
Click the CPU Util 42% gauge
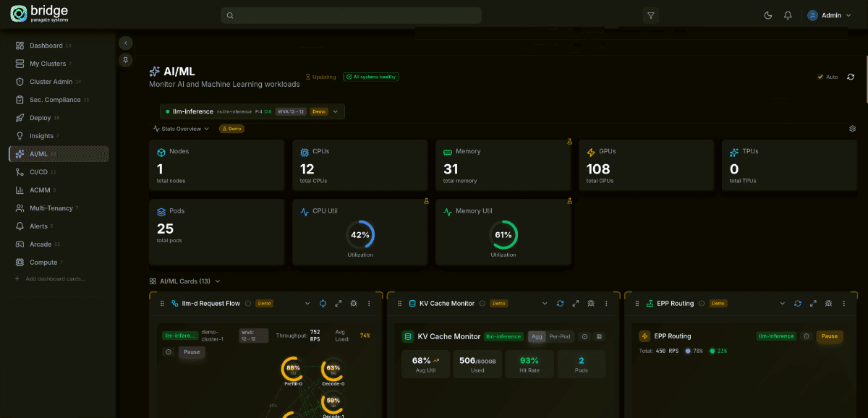[360, 235]
